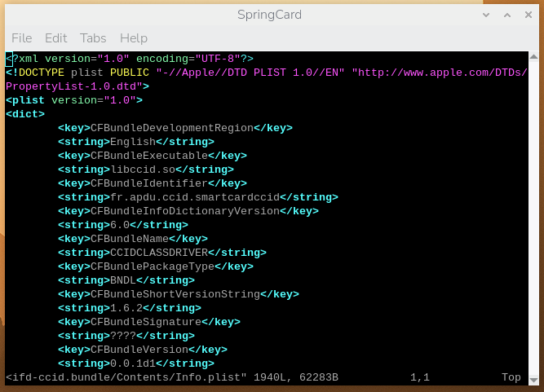544x392 pixels.
Task: Click the scrollbar down arrow
Action: pos(533,379)
